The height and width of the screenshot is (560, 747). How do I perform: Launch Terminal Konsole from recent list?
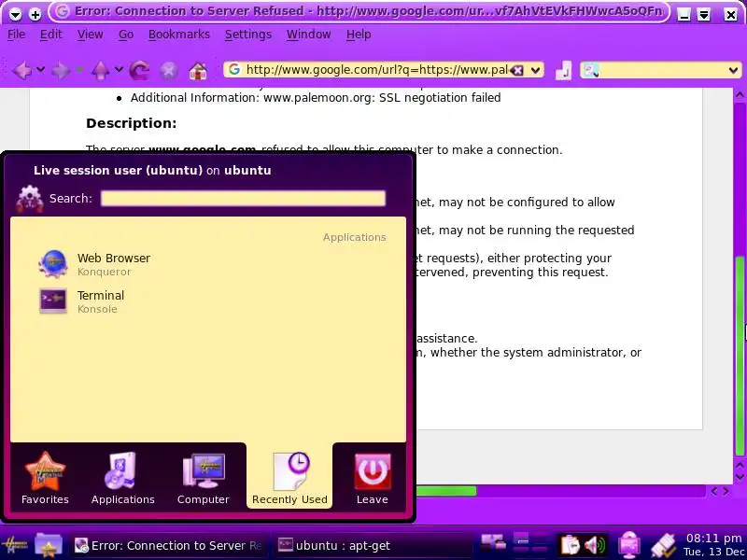click(207, 301)
